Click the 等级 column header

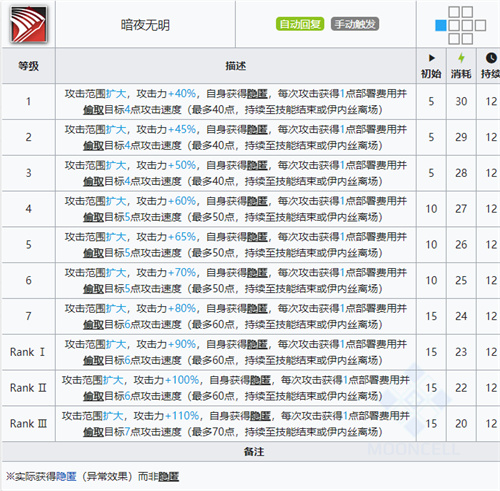tap(29, 66)
